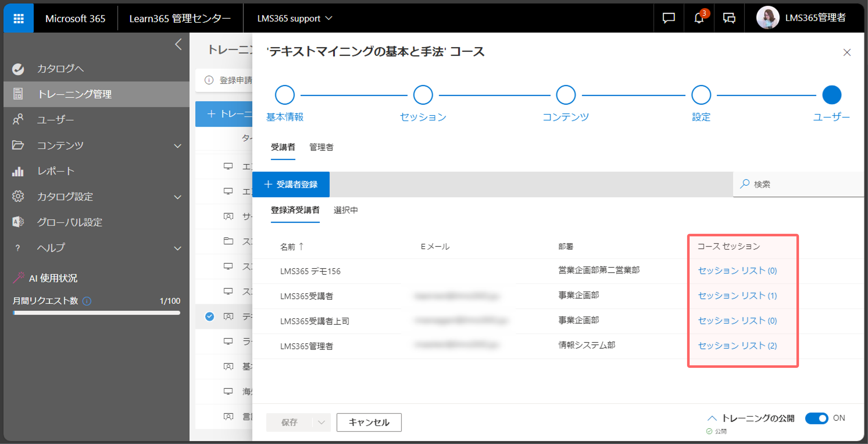Switch to 登録済受講者 sub-tab

click(x=295, y=210)
